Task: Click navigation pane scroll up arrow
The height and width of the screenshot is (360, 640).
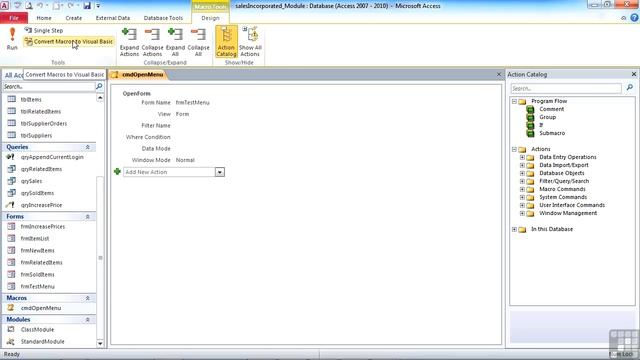Action: (100, 98)
